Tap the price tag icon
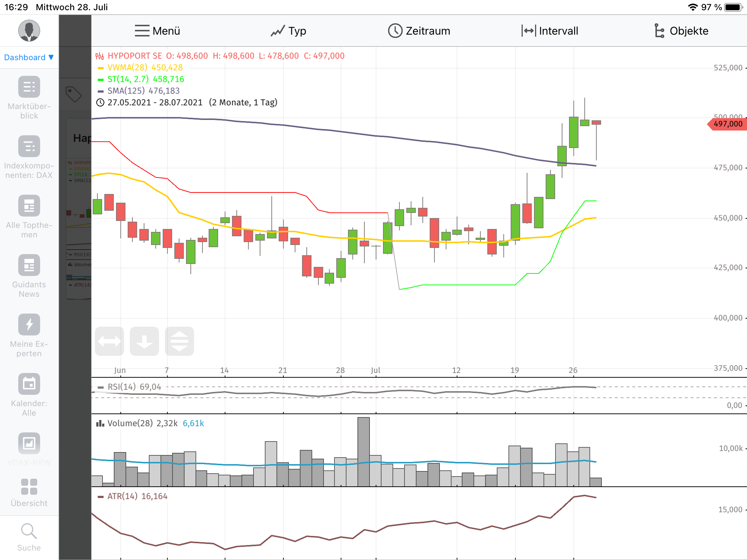 (x=73, y=94)
